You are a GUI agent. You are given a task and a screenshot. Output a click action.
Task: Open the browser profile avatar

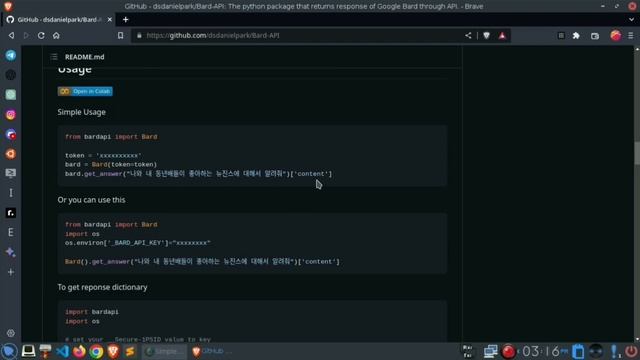[616, 36]
